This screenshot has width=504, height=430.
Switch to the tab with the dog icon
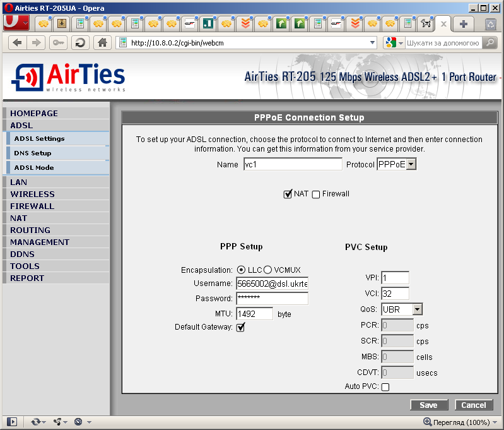click(x=426, y=23)
